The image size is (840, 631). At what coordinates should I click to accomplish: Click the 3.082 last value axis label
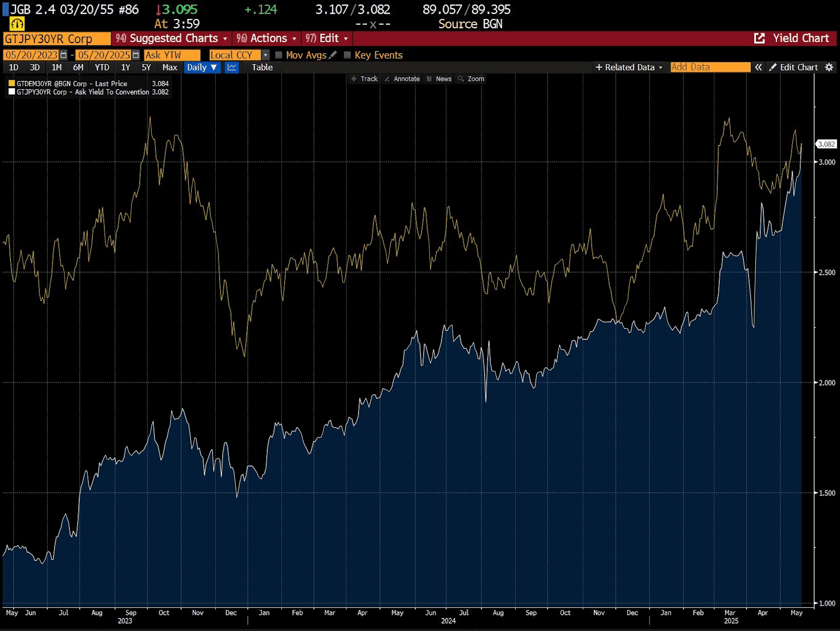click(x=826, y=144)
